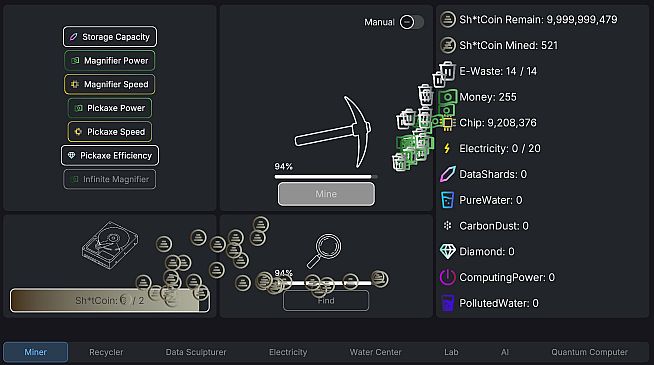
Task: Switch to the AI tab
Action: click(505, 352)
